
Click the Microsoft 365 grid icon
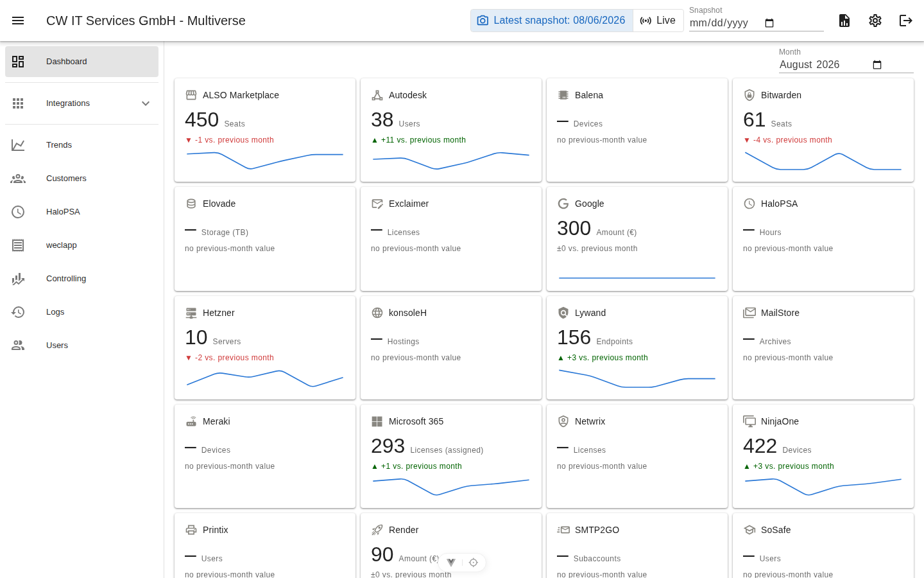[x=377, y=421]
